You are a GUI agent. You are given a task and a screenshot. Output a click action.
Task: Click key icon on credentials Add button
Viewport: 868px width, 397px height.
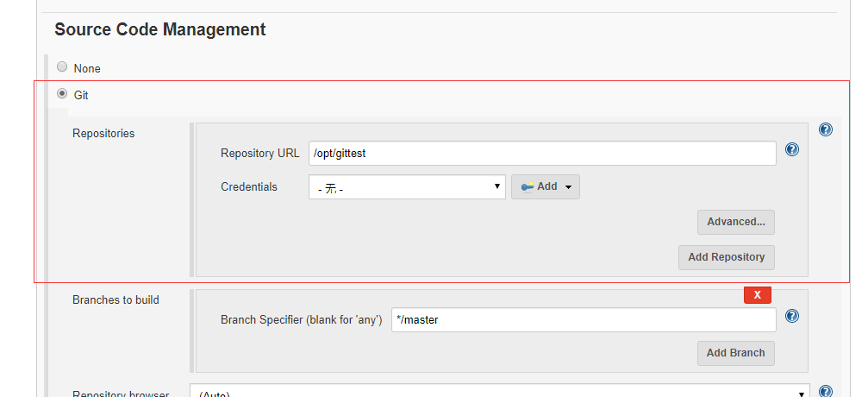[x=527, y=186]
